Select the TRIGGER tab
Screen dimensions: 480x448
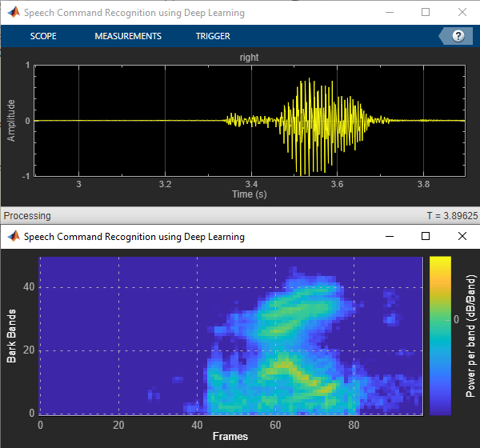click(213, 36)
